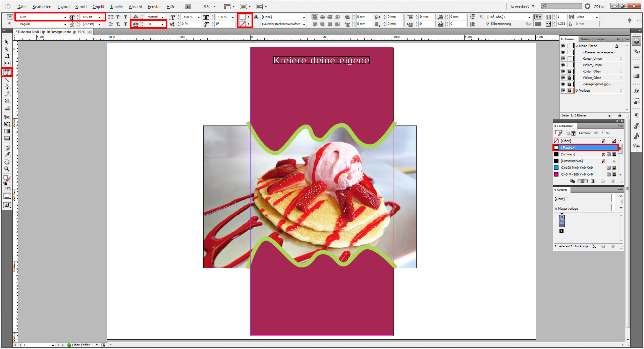Activate the Hand tool
Image resolution: width=644 pixels, height=349 pixels.
[7, 162]
